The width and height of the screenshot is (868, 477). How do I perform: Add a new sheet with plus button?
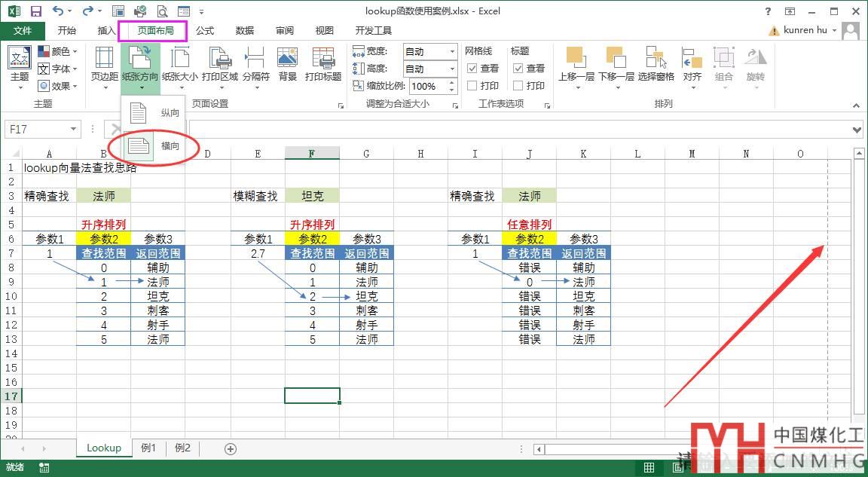coord(231,448)
